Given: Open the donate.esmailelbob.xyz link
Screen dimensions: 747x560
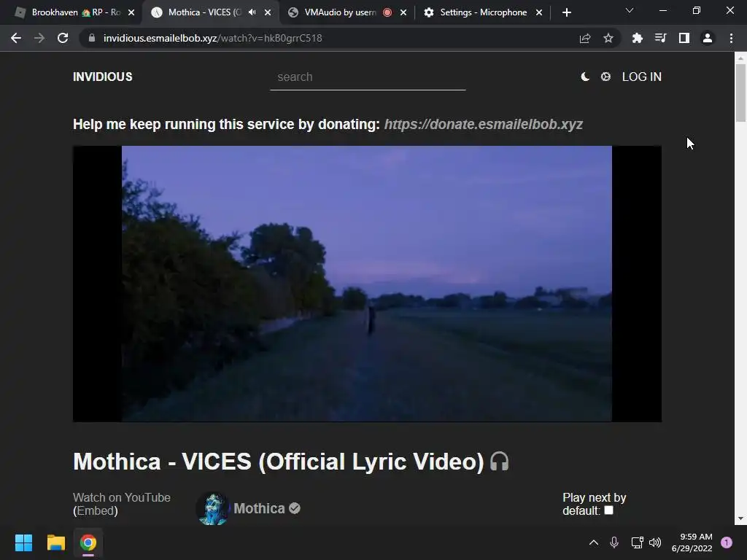Looking at the screenshot, I should coord(483,124).
